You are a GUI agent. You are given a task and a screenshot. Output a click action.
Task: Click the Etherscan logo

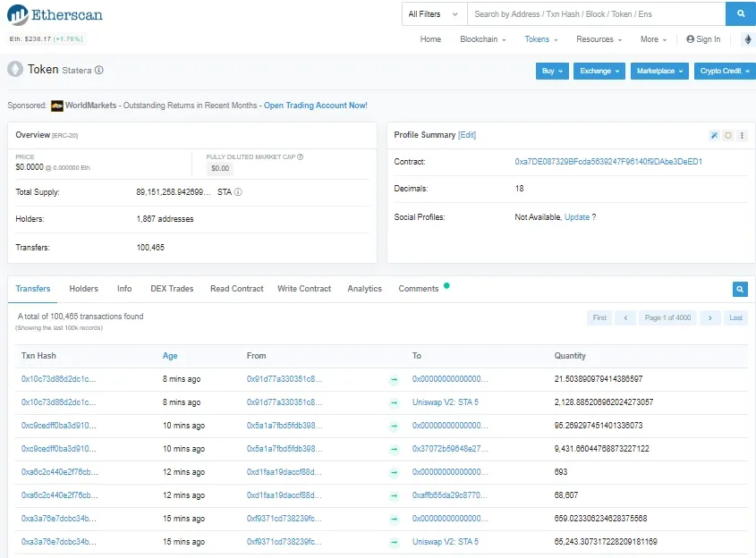pos(55,14)
